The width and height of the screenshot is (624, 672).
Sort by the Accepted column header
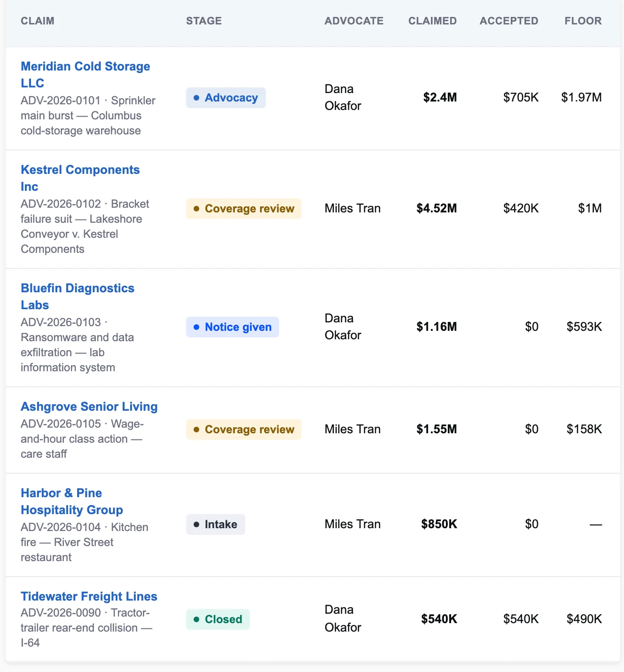(509, 21)
